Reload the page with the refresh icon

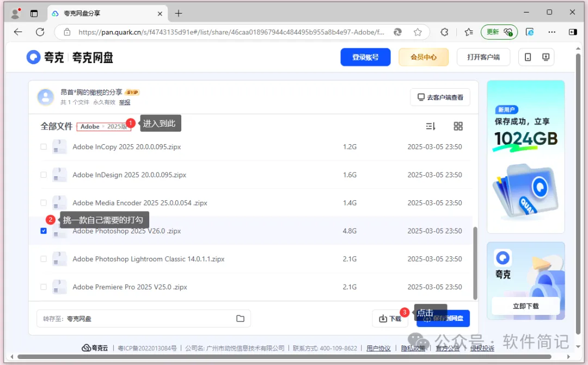coord(40,32)
